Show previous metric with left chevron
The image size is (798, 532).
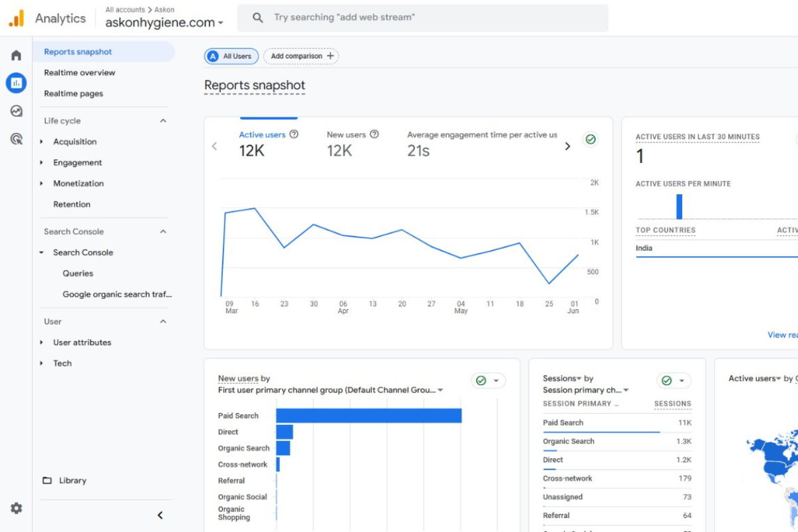[214, 146]
